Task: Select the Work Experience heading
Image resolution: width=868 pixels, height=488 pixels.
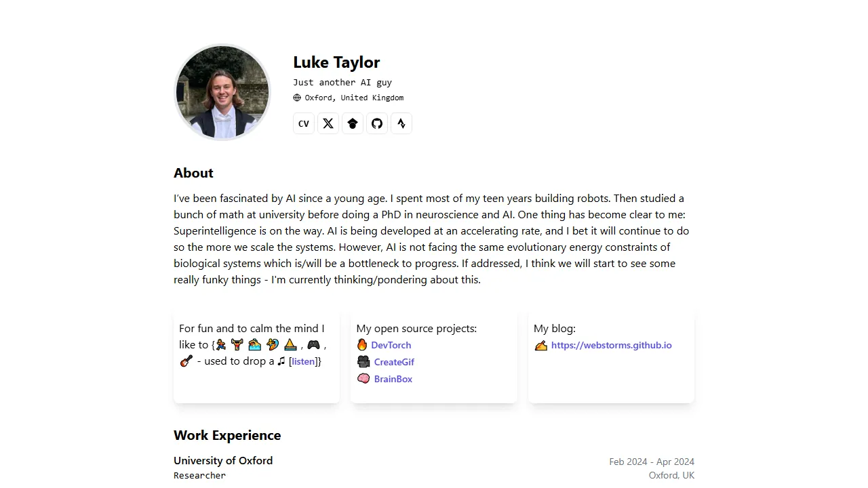Action: [x=227, y=435]
